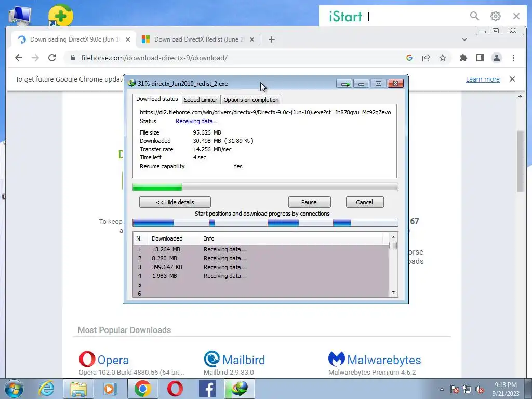Expand Chrome tab search dropdown

click(x=464, y=39)
